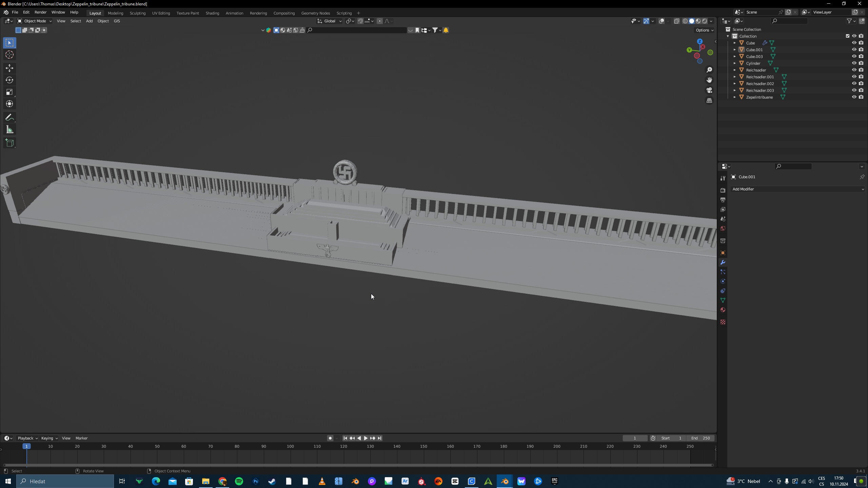Viewport: 868px width, 488px height.
Task: Open the Texture properties tab
Action: click(723, 322)
